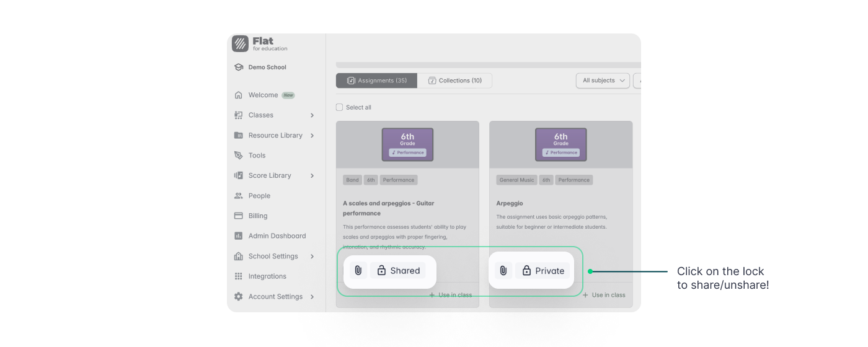This screenshot has width=868, height=347.
Task: Click the Demo School name
Action: (x=267, y=68)
